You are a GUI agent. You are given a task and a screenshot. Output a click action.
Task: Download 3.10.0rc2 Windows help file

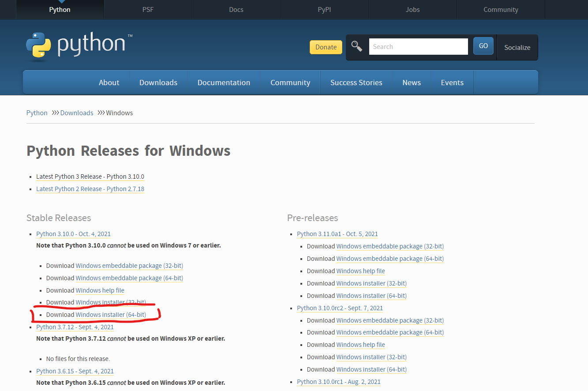click(x=361, y=345)
